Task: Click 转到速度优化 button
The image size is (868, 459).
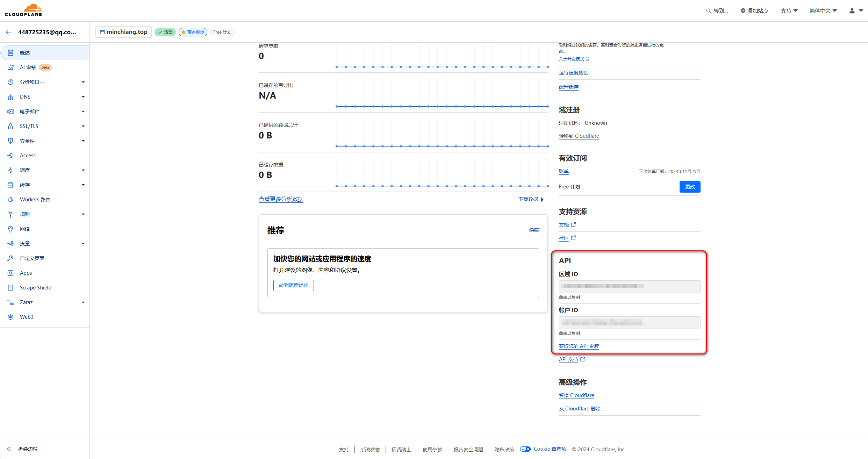Action: coord(294,285)
